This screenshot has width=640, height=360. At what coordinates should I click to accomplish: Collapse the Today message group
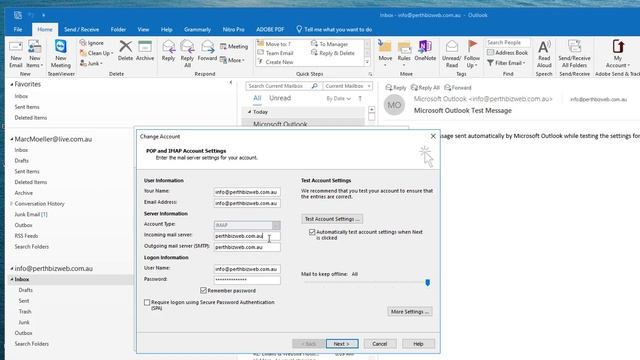(x=249, y=112)
